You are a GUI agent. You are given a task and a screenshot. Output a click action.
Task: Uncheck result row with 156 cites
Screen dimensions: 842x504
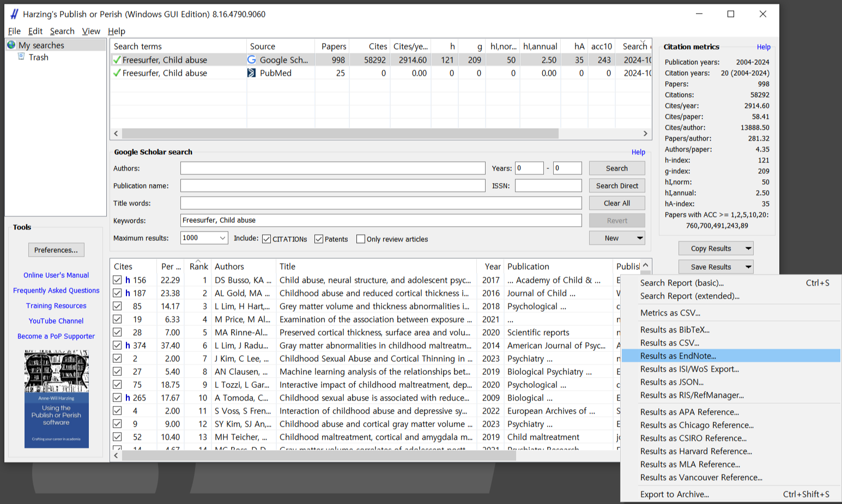117,280
